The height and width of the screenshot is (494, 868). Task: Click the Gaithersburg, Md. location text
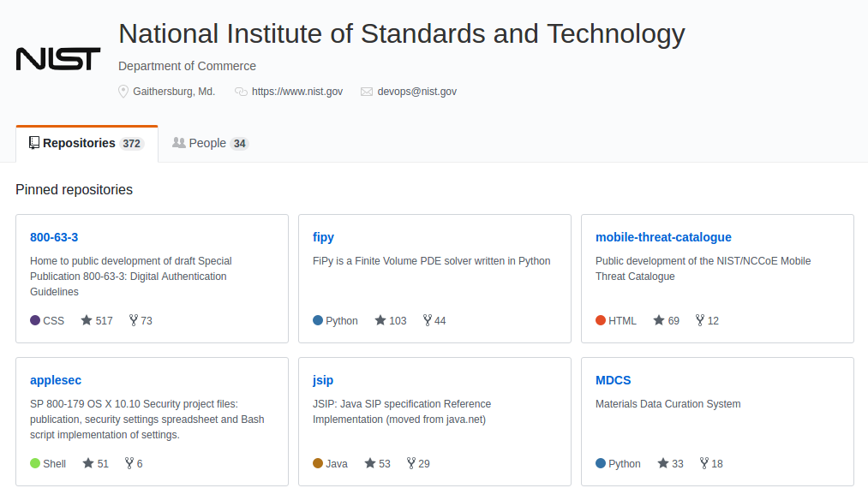click(174, 92)
